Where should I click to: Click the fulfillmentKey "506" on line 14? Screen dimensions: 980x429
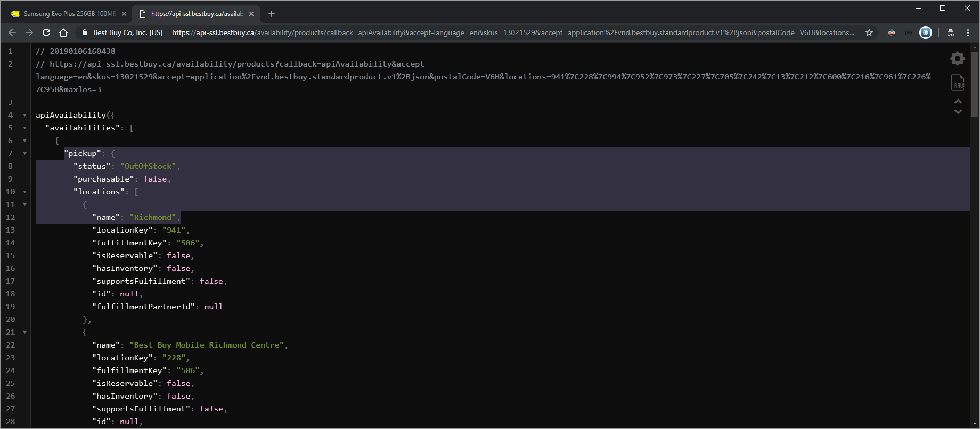click(x=188, y=243)
